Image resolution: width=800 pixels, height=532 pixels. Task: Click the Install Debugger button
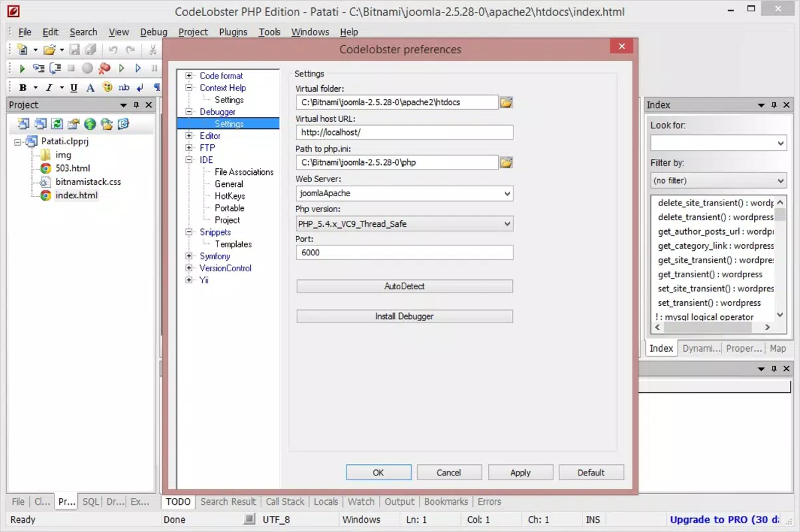[404, 317]
